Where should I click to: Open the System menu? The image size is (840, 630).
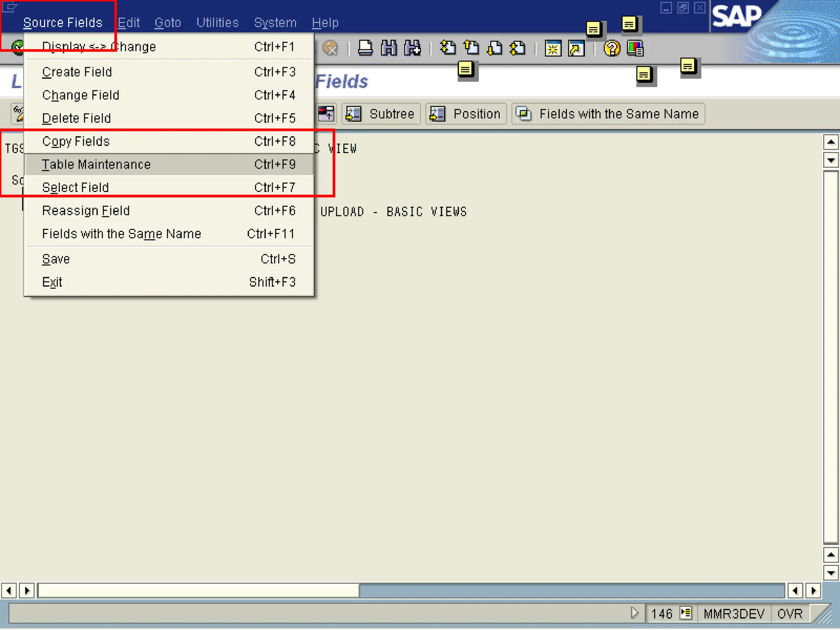(275, 23)
